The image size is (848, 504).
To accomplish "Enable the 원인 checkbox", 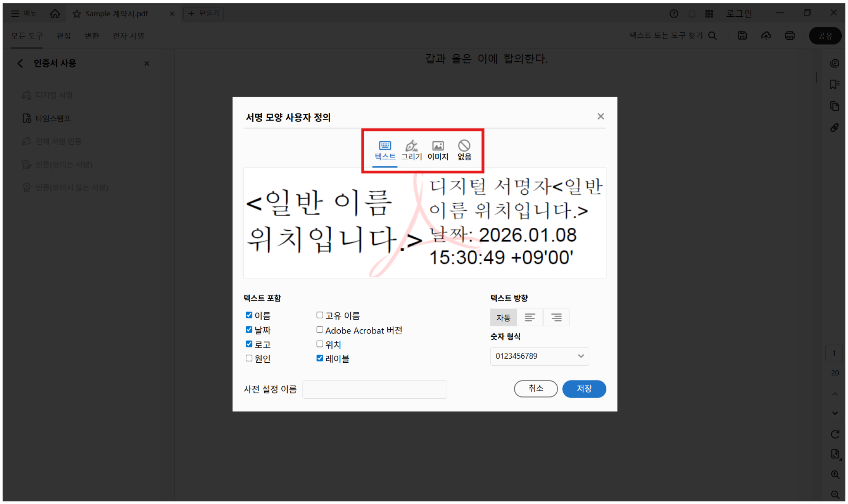I will click(x=249, y=358).
